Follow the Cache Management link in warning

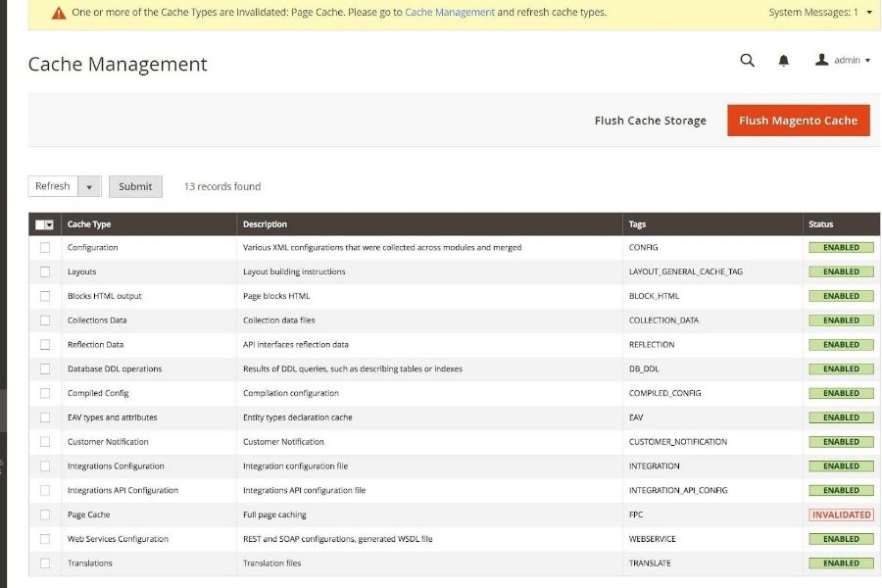pyautogui.click(x=450, y=12)
